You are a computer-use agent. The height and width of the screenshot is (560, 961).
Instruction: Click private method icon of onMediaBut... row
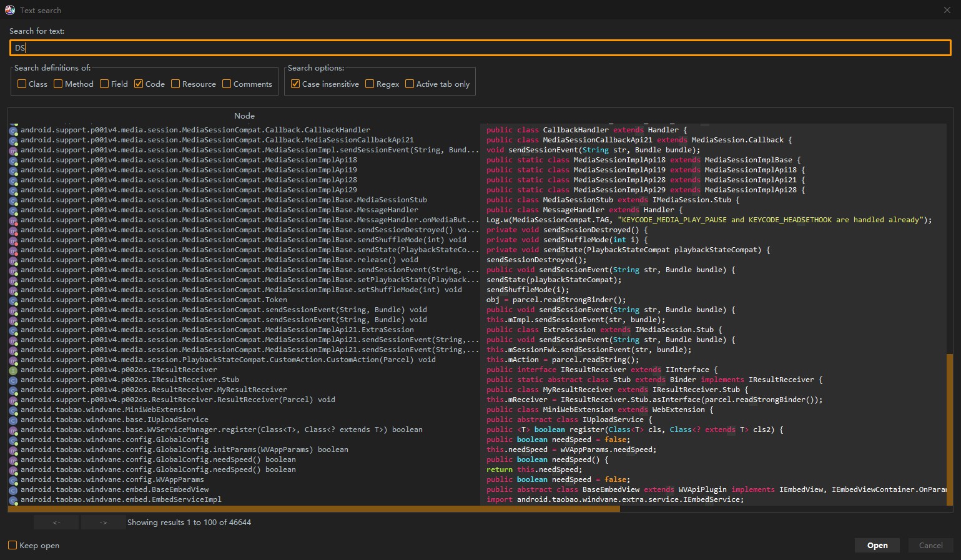pyautogui.click(x=13, y=220)
